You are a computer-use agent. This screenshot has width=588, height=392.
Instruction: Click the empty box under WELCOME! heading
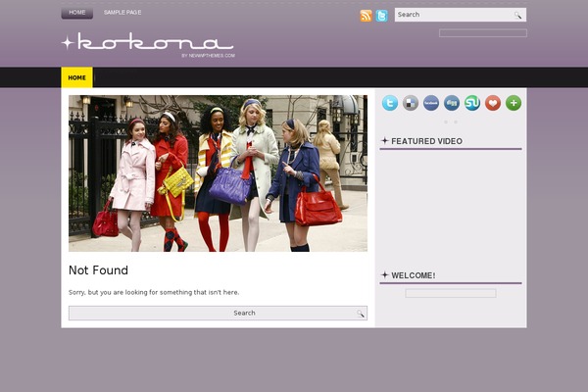pos(451,293)
